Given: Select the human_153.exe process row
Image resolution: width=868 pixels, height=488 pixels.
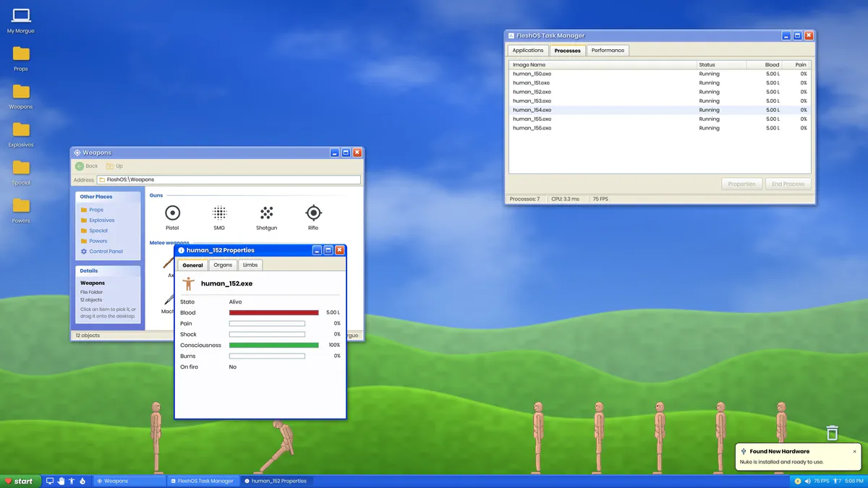Looking at the screenshot, I should [x=660, y=101].
